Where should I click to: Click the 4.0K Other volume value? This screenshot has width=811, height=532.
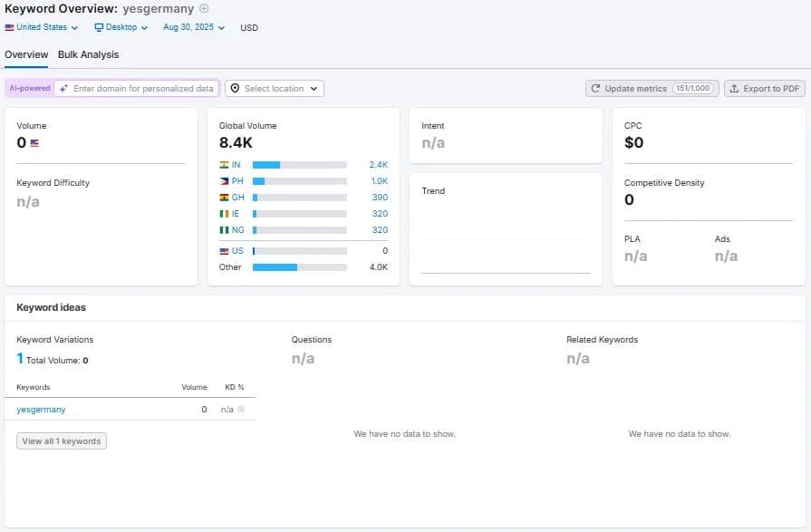click(x=379, y=267)
